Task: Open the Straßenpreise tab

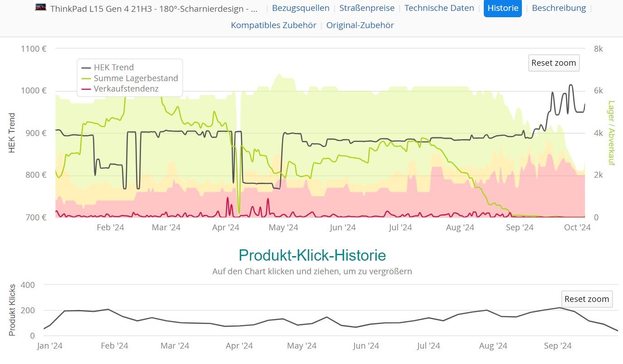Action: (367, 8)
